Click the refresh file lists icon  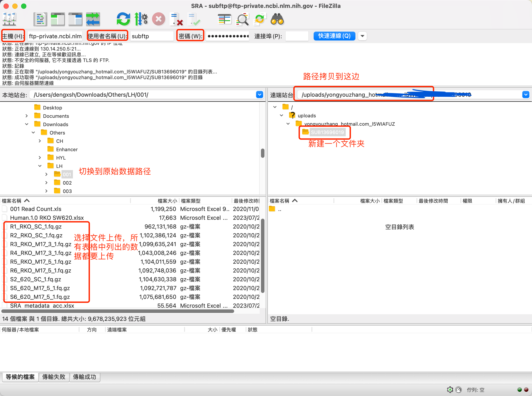click(x=123, y=19)
